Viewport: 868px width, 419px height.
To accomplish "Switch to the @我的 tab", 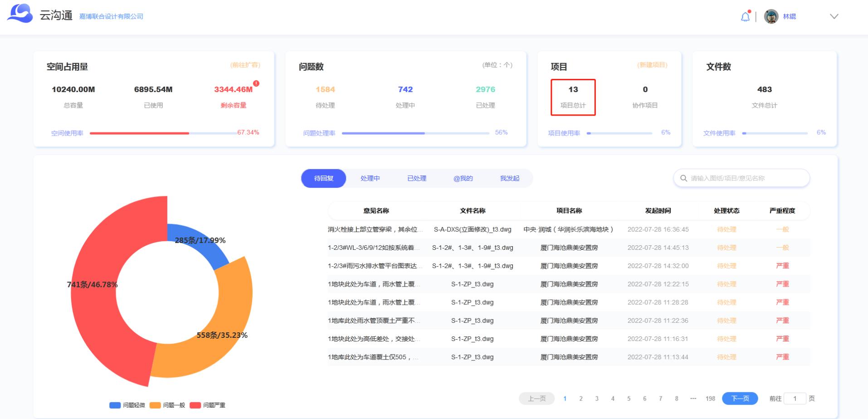I will (x=463, y=178).
